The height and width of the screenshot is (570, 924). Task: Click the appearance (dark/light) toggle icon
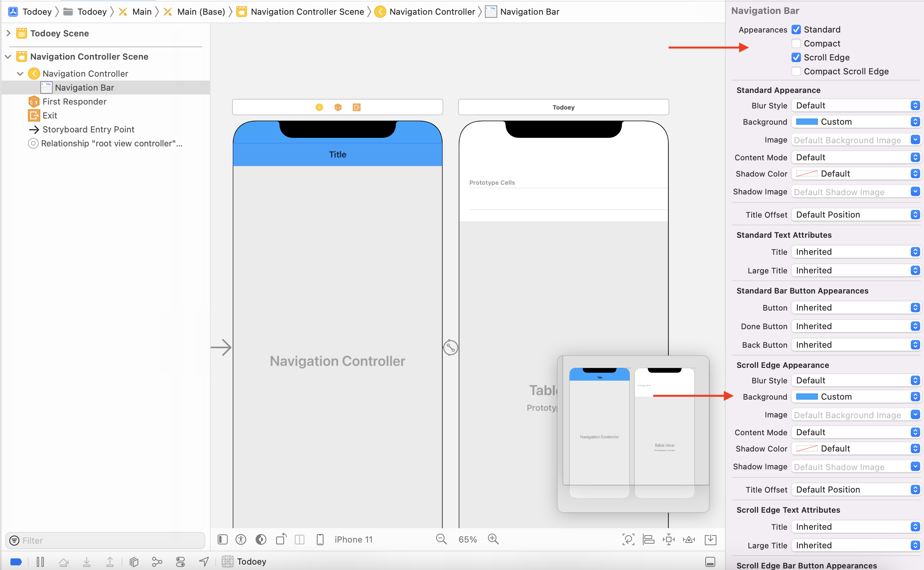click(x=261, y=539)
